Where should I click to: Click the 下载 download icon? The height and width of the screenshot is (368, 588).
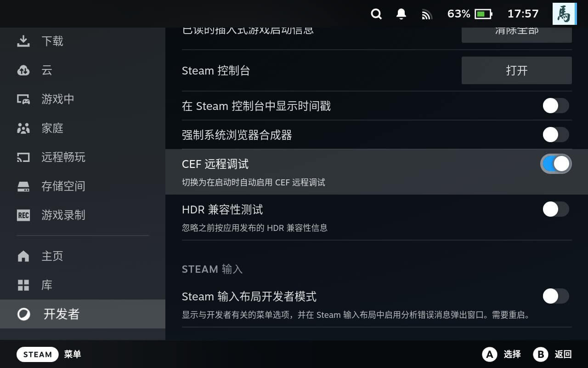tap(23, 41)
